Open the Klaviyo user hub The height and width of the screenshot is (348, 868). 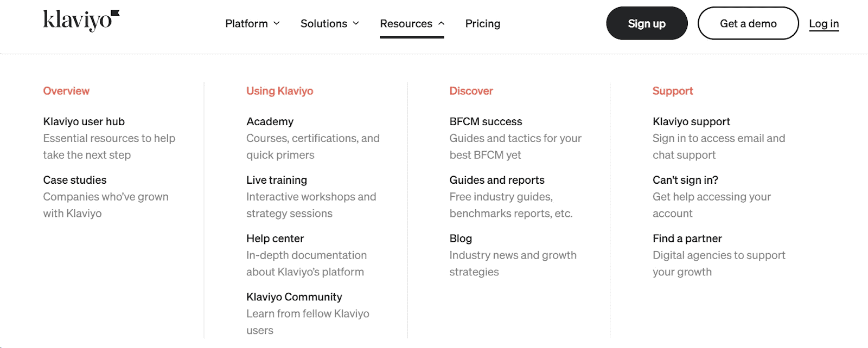coord(84,121)
